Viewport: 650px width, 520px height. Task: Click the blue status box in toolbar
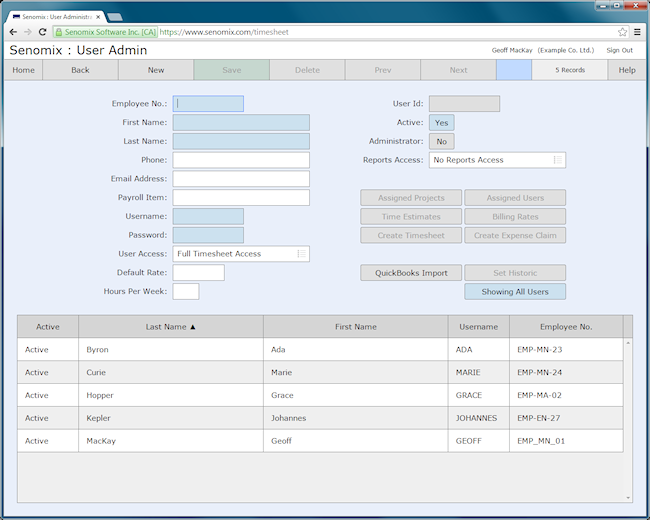click(x=514, y=70)
